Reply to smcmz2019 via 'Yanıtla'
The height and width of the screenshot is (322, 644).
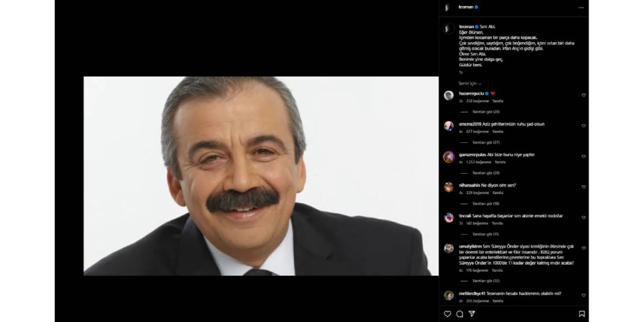498,131
